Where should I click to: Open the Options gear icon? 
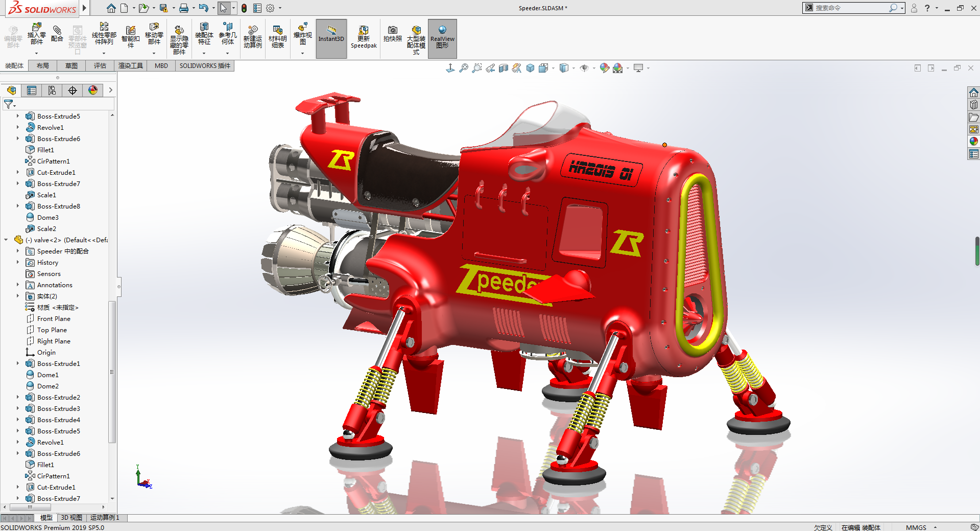tap(270, 8)
